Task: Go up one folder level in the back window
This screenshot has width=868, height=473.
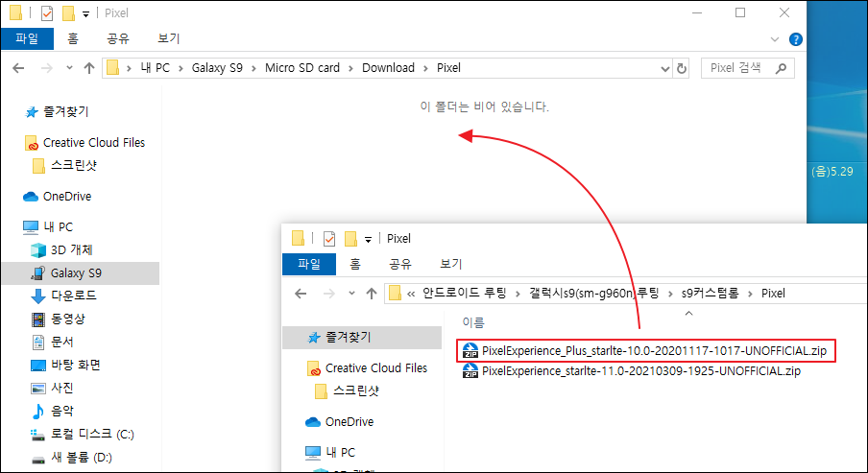Action: tap(89, 68)
